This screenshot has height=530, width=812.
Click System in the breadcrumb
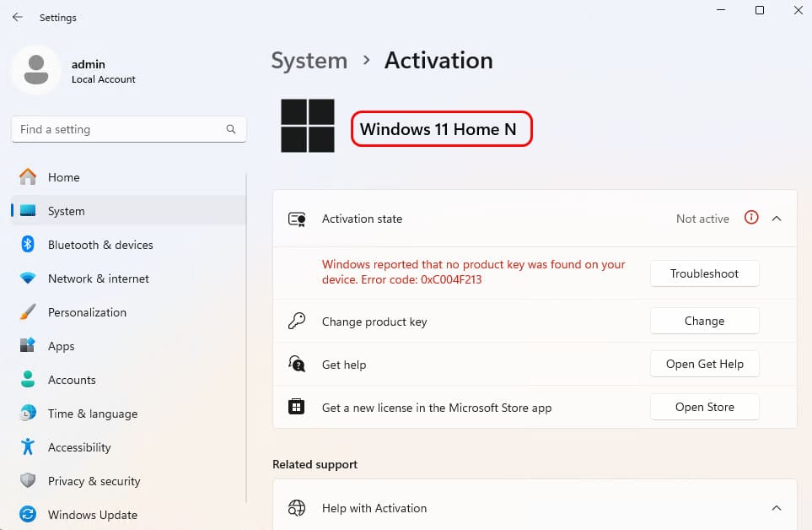(x=309, y=61)
